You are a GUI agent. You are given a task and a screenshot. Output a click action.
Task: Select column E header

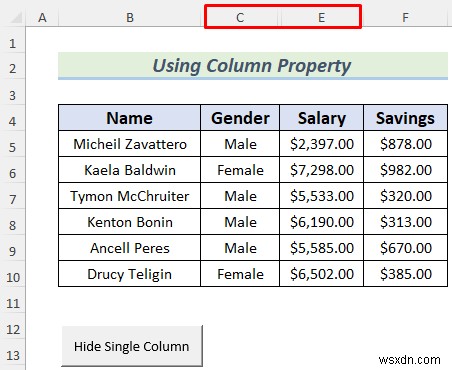click(x=321, y=17)
